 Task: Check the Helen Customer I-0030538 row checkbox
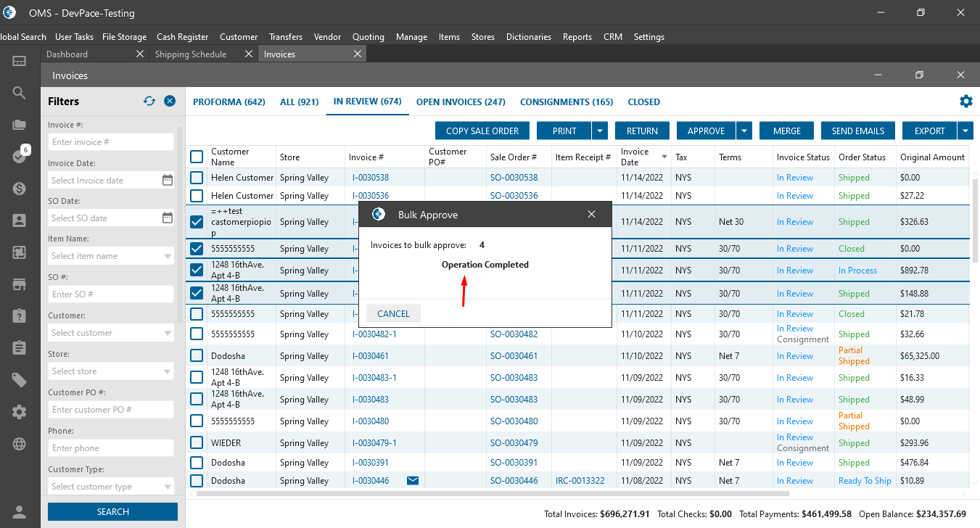pyautogui.click(x=197, y=178)
